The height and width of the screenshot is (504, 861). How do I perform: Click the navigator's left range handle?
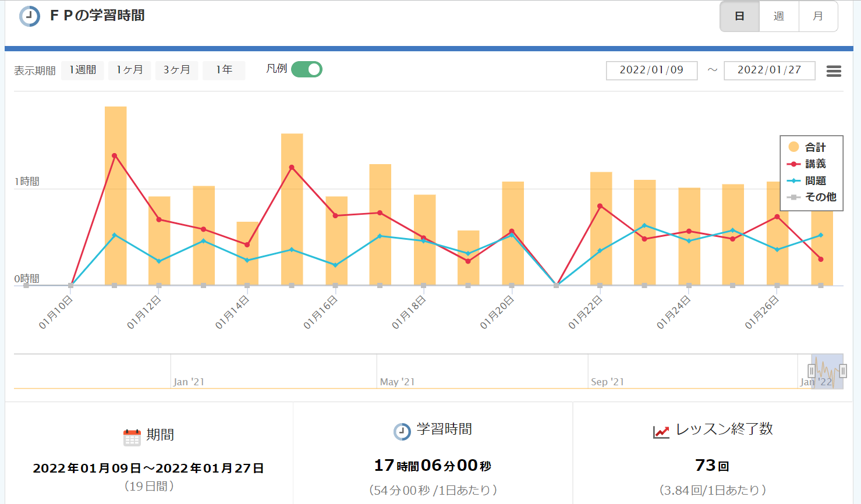click(812, 371)
